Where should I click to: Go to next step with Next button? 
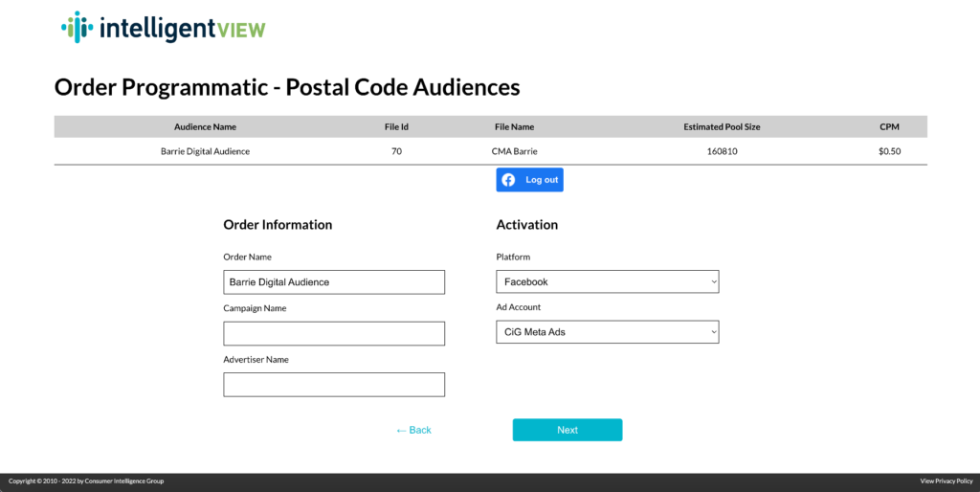point(568,430)
